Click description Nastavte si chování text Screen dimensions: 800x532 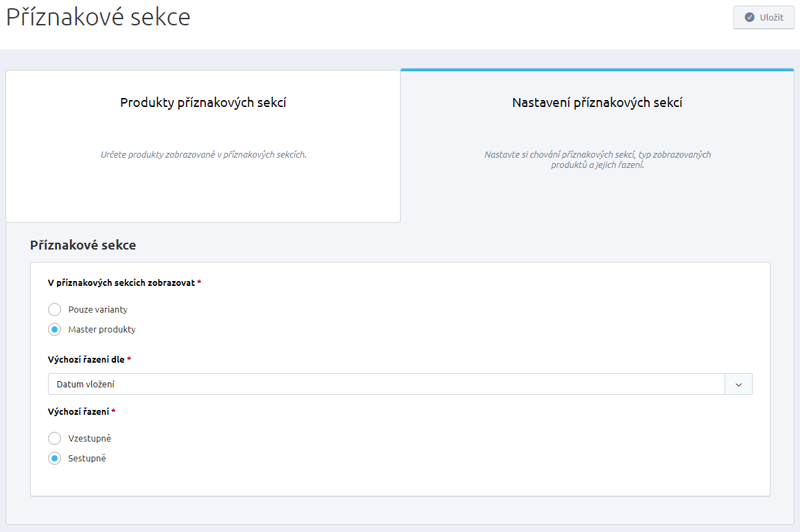(598, 160)
